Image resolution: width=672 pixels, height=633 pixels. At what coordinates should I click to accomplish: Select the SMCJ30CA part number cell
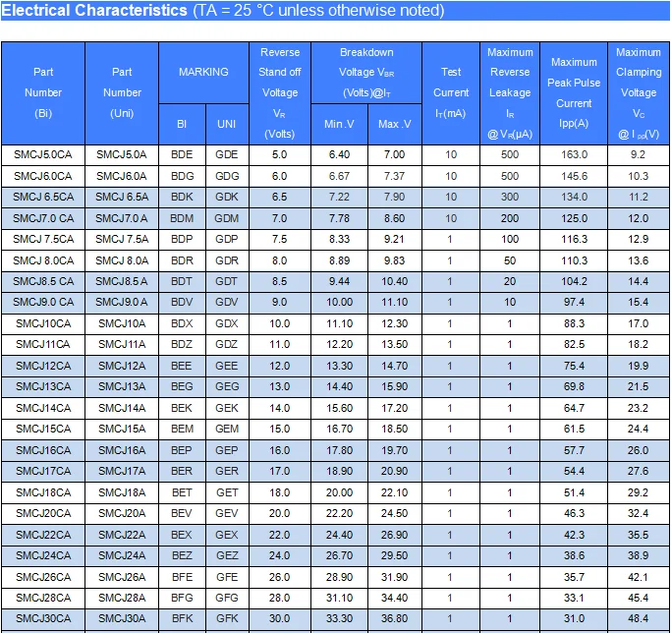pyautogui.click(x=43, y=618)
